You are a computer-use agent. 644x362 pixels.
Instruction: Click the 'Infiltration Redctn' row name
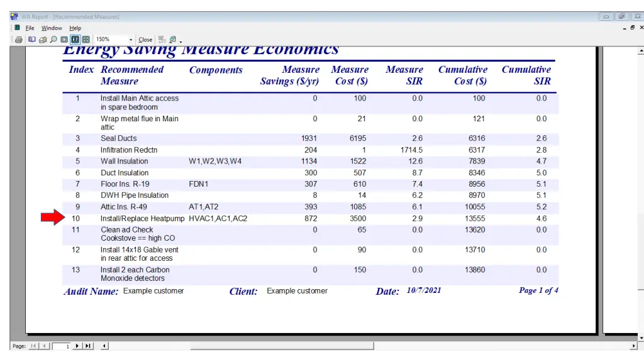click(x=129, y=150)
